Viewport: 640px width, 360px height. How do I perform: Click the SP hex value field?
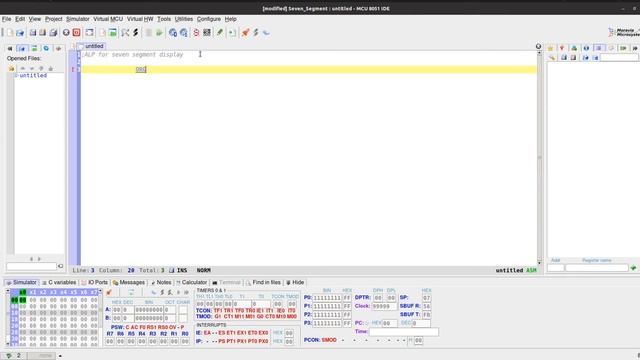[427, 298]
